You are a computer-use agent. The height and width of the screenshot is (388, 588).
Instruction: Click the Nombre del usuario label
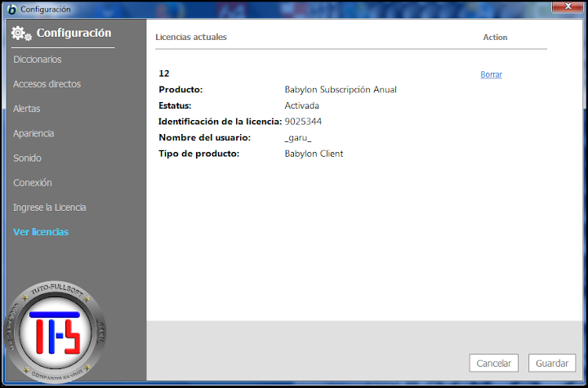205,138
